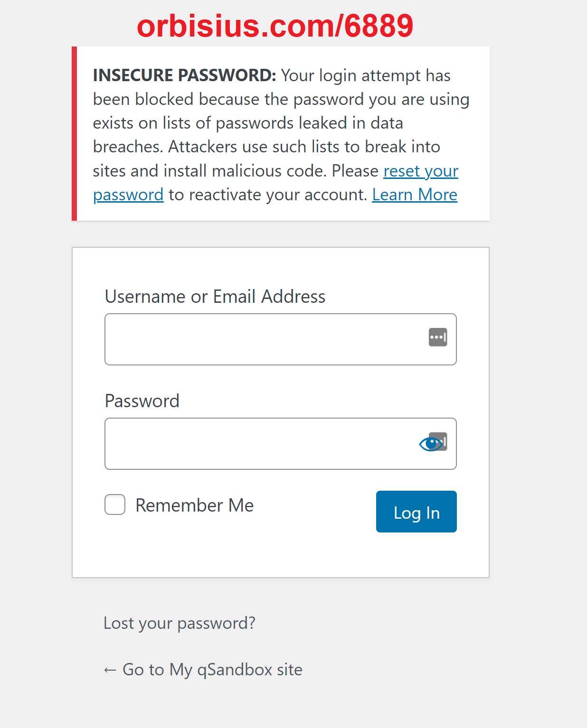Focus the Username or Email Address field

pyautogui.click(x=281, y=339)
